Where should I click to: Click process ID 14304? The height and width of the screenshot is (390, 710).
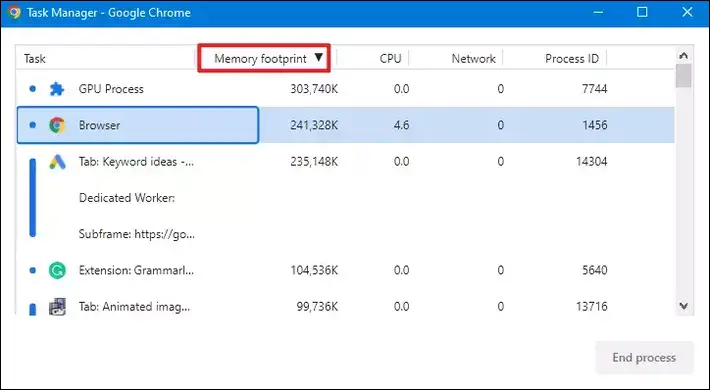(591, 162)
